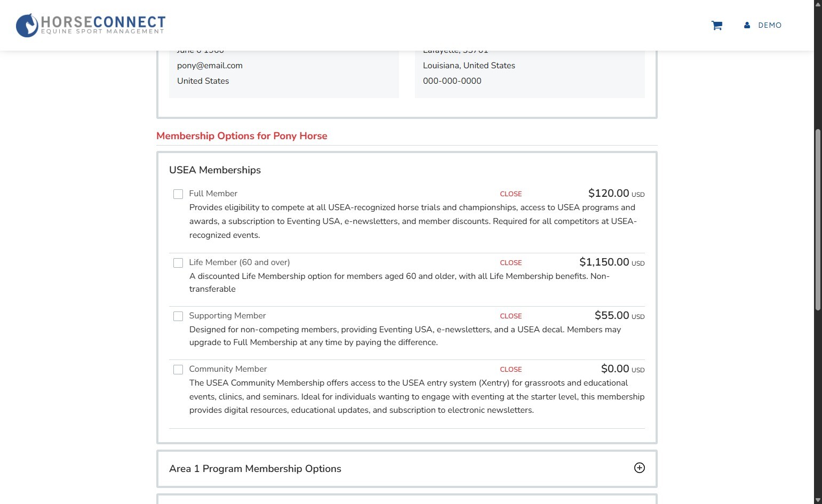Click the user profile icon beside DEMO
Screen dimensions: 822x504
(747, 25)
